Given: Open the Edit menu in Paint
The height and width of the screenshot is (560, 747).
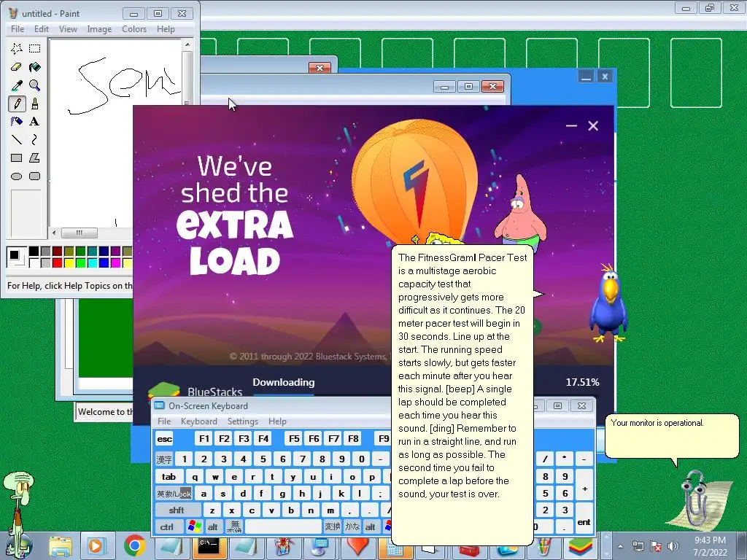Looking at the screenshot, I should 42,29.
